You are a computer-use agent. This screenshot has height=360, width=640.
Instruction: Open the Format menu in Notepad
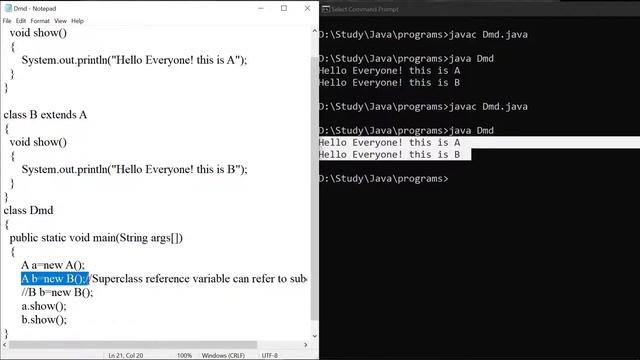pos(40,21)
